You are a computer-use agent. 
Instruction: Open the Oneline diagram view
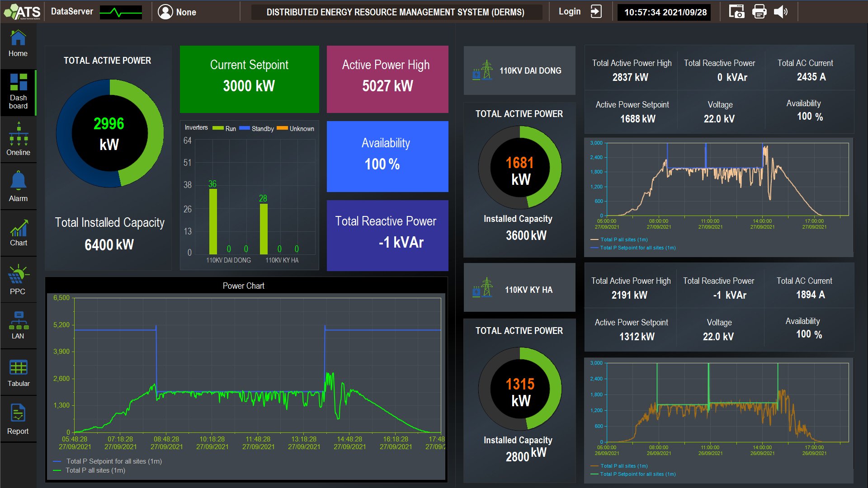pyautogui.click(x=18, y=139)
